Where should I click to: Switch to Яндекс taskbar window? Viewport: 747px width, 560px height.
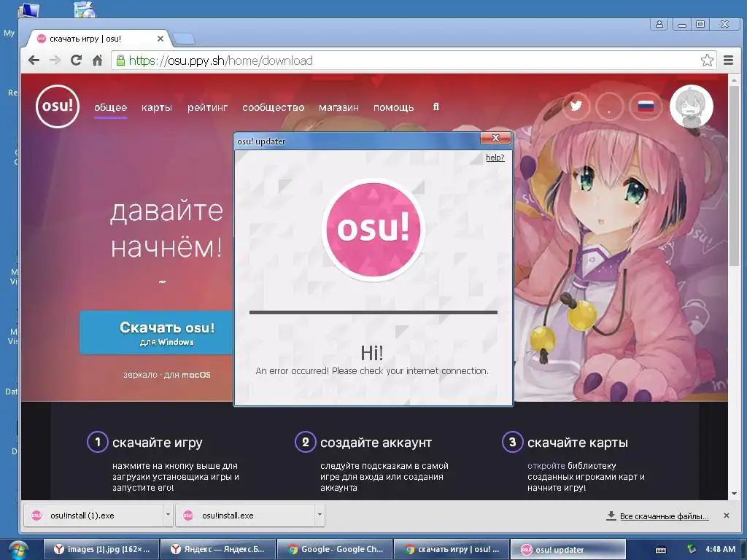217,550
